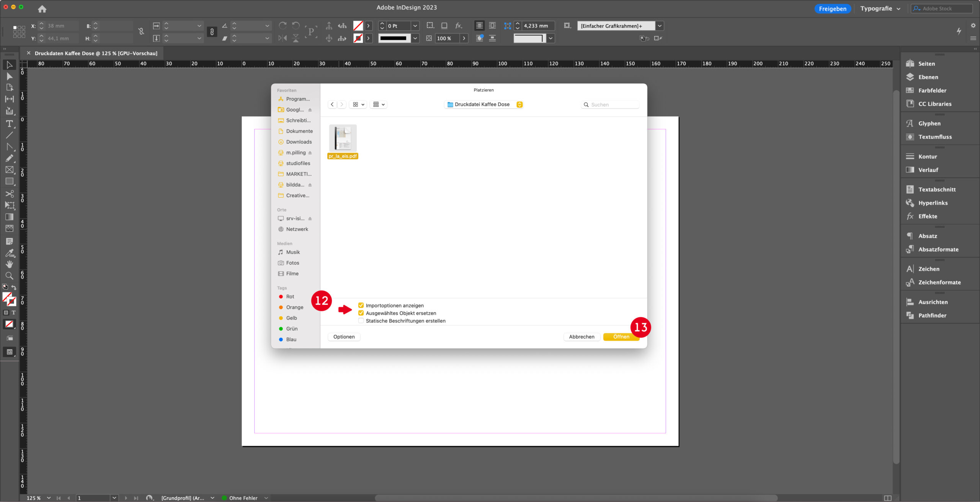This screenshot has width=980, height=502.
Task: Uncheck Importoptionen anzeigen checkbox
Action: tap(361, 305)
